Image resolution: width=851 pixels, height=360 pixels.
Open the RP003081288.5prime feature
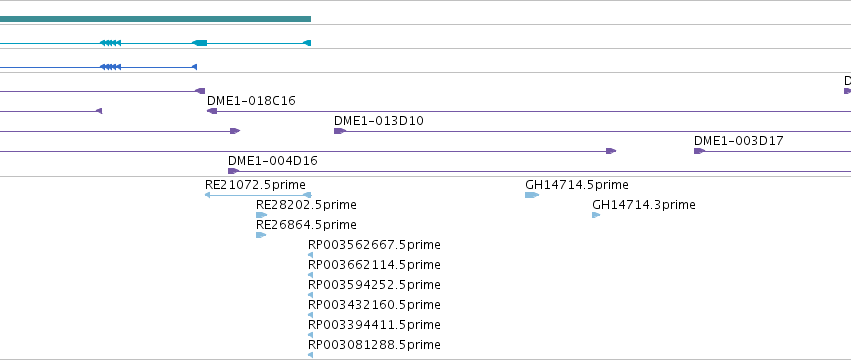(x=374, y=345)
